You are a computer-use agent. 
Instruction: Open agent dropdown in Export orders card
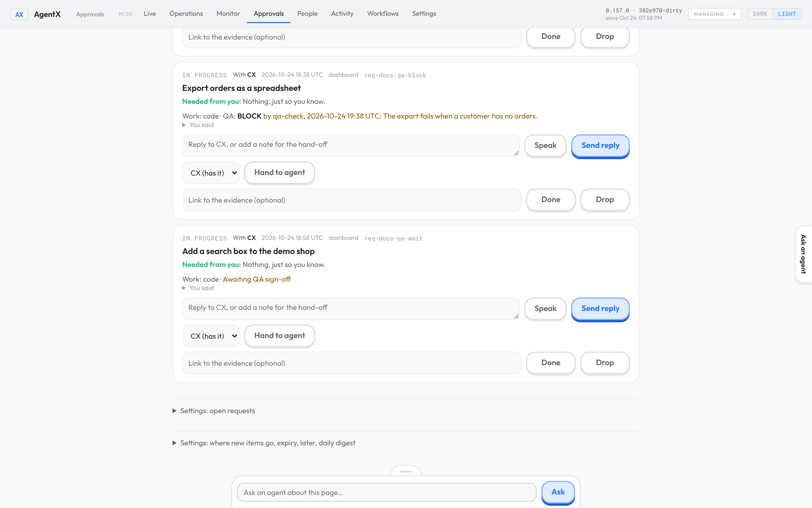coord(211,173)
